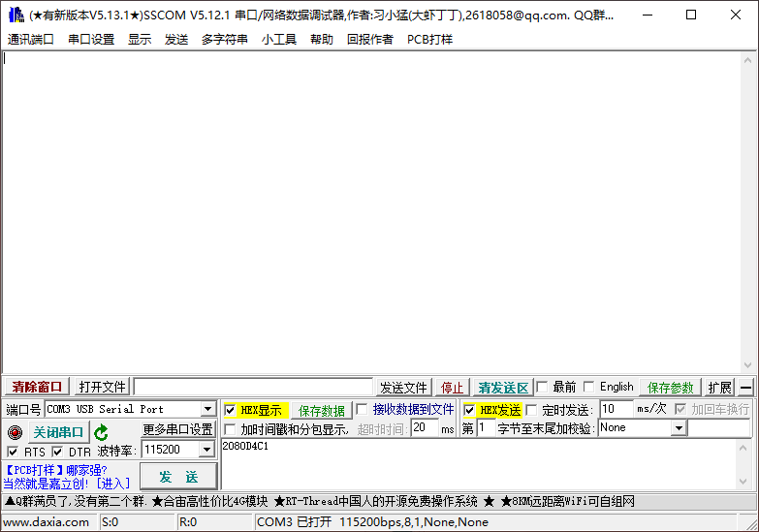Click the green refresh port icon

click(102, 432)
